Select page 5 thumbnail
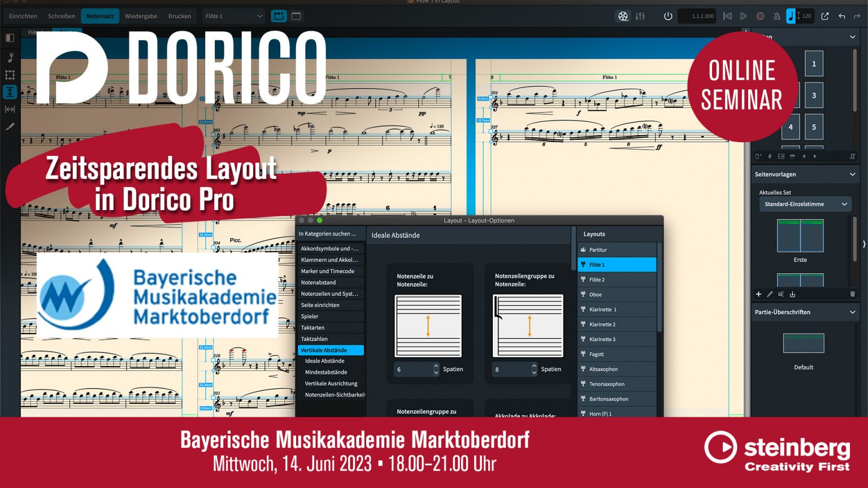868x488 pixels. coord(814,127)
